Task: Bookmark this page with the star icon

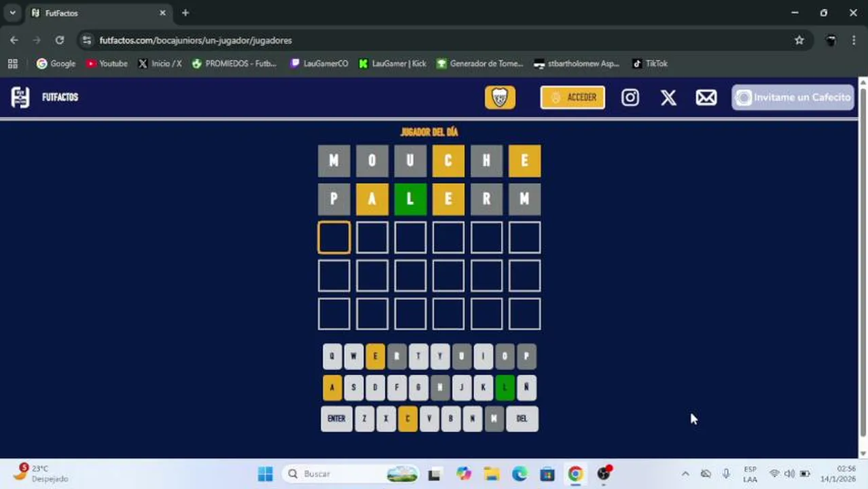Action: (799, 40)
